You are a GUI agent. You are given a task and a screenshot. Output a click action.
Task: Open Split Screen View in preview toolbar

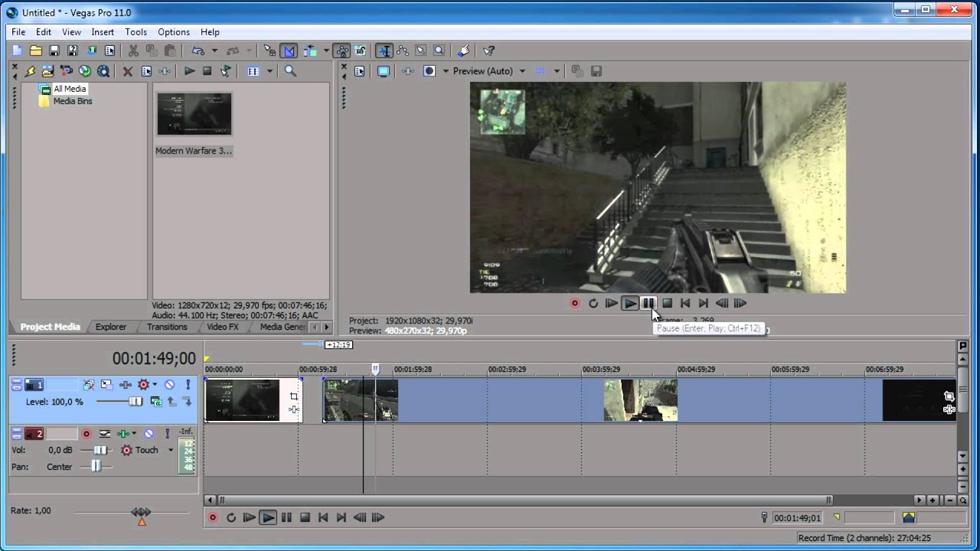pos(430,71)
